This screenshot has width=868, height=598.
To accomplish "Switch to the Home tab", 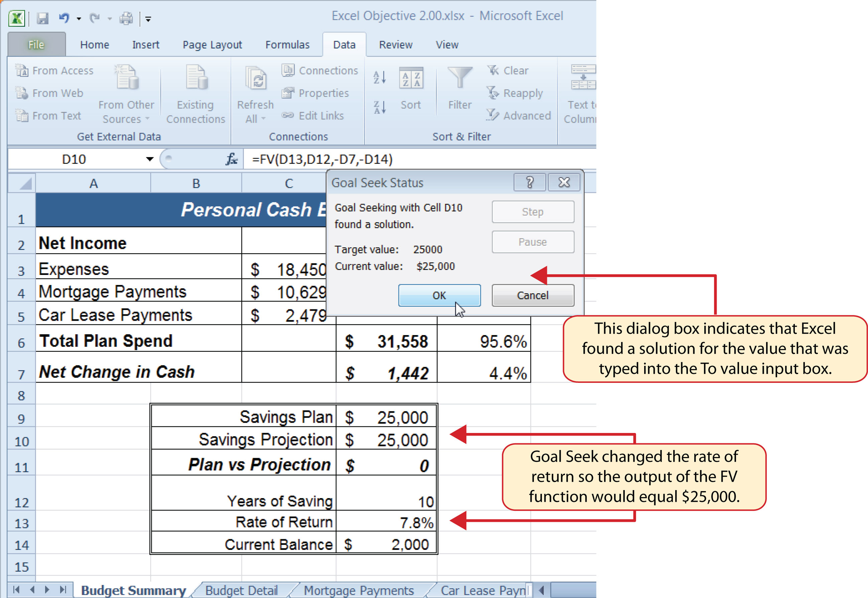I will pyautogui.click(x=95, y=44).
